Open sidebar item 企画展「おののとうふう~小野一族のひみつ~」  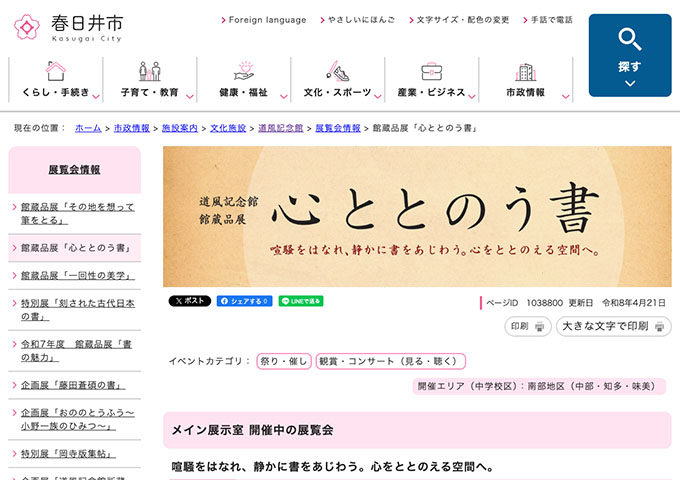(78, 419)
